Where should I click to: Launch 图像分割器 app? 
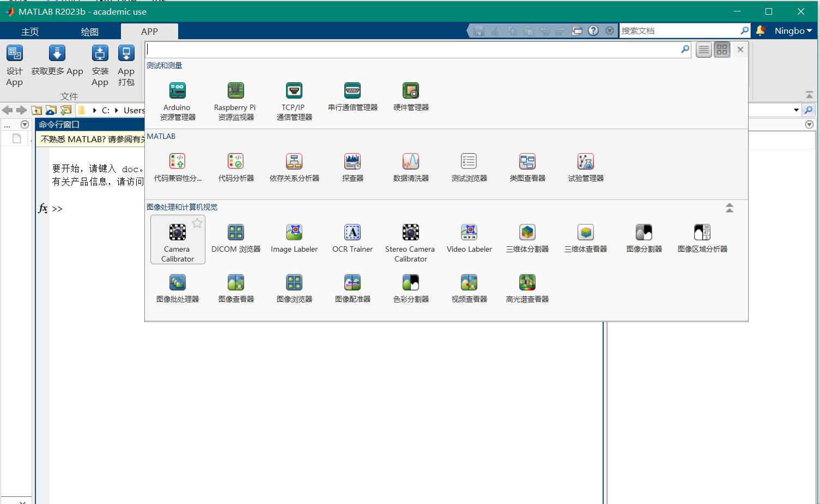[x=644, y=238]
